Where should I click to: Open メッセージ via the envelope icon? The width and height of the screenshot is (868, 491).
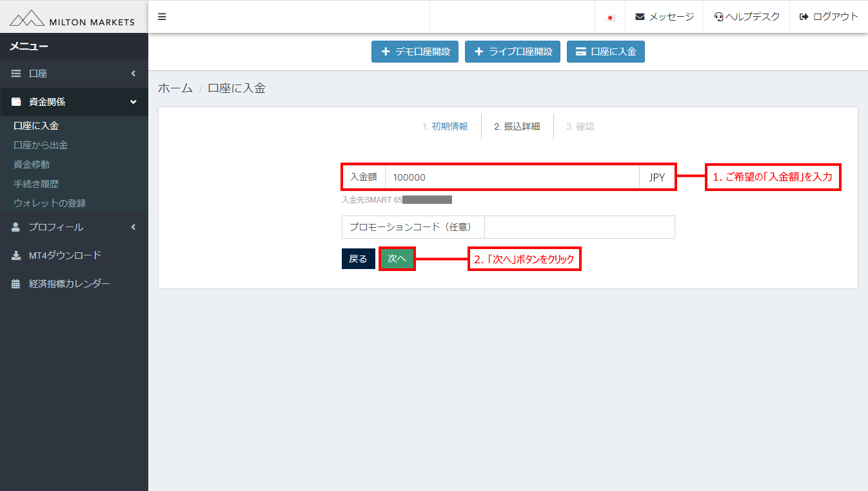click(640, 17)
